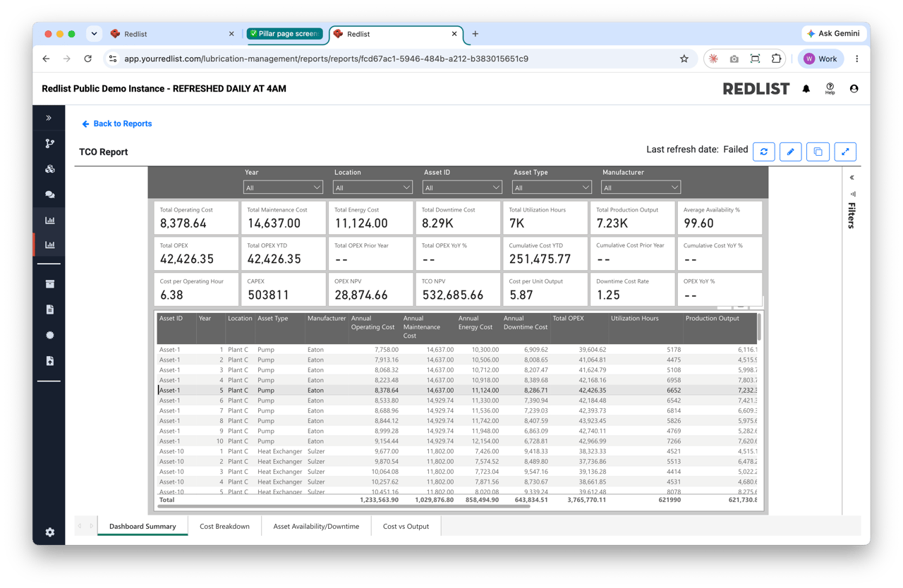
Task: Select Asset-10 row for year 1
Action: click(457, 451)
